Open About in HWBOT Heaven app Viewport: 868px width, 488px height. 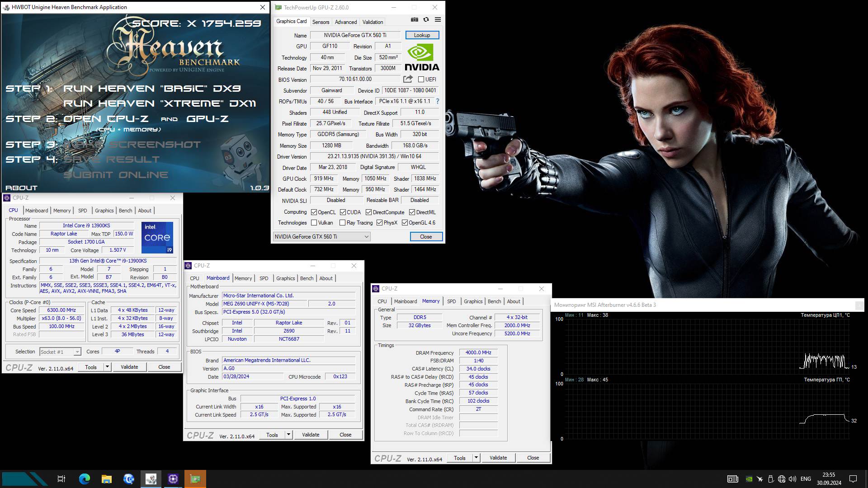click(x=21, y=188)
